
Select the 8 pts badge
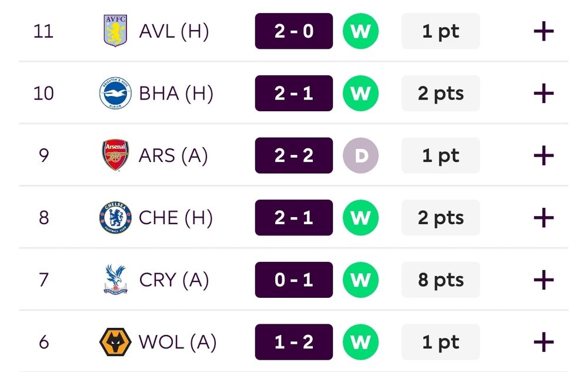440,280
